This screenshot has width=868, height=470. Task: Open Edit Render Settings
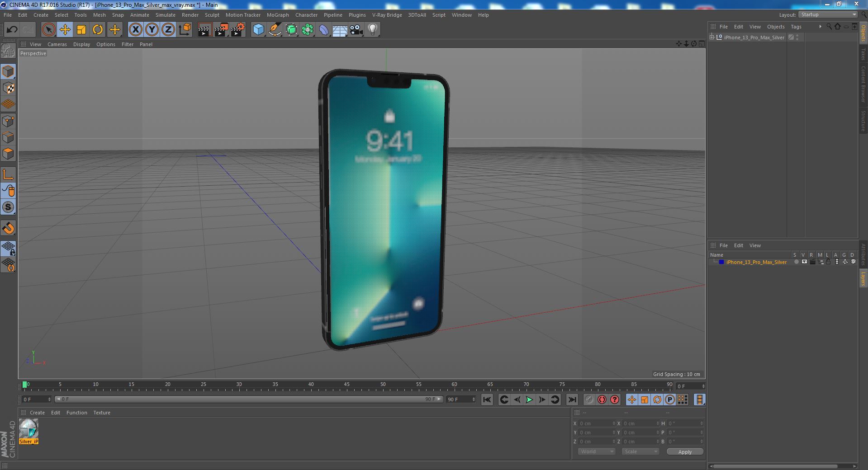tap(237, 30)
